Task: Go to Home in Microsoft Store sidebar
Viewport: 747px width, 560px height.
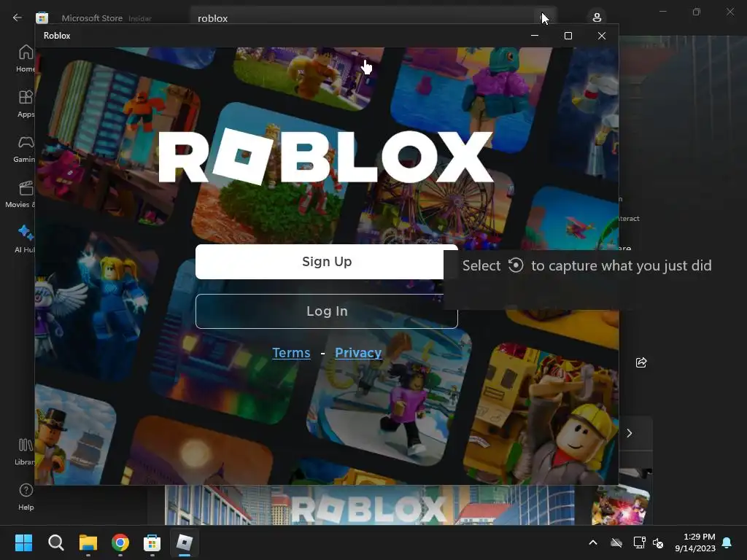Action: (x=26, y=58)
